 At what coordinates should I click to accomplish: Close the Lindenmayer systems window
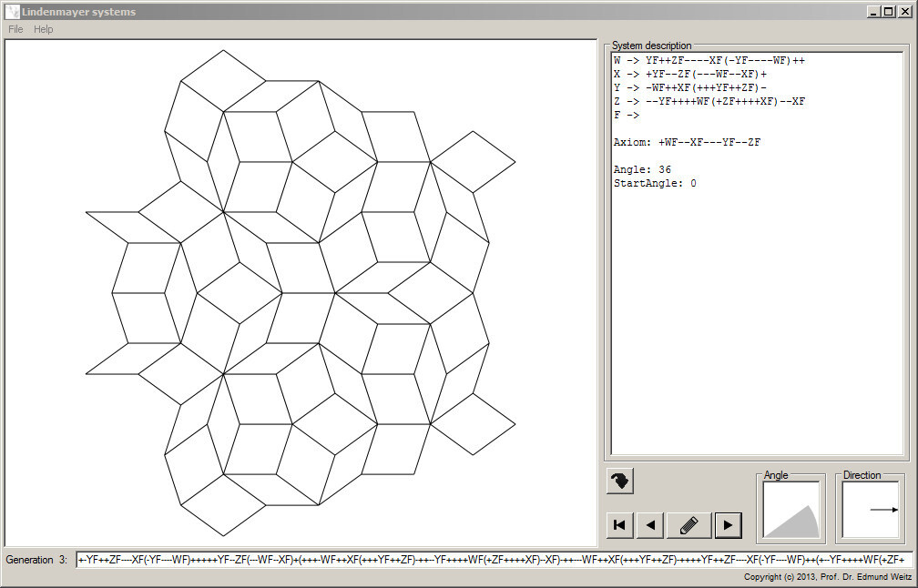point(904,11)
